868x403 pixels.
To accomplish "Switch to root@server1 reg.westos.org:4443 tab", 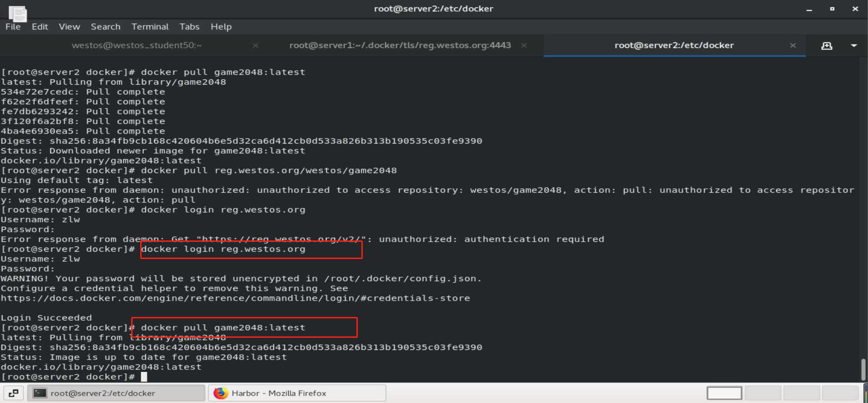I will [400, 45].
